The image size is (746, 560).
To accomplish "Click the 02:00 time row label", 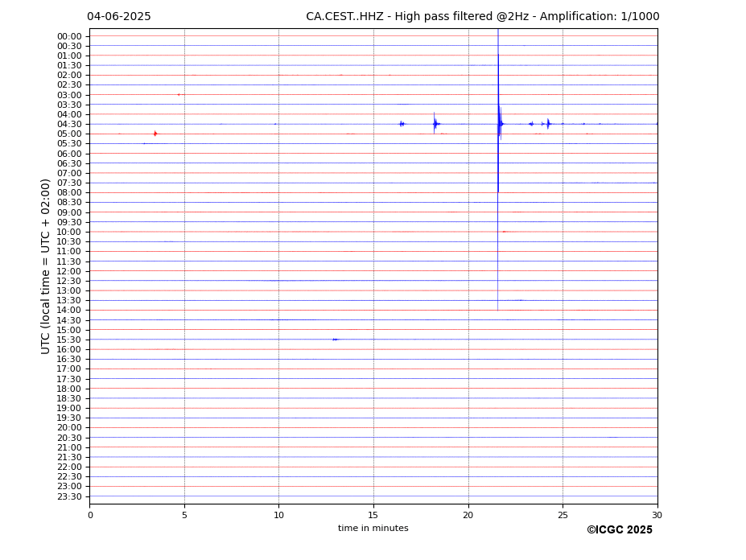I will tap(69, 75).
